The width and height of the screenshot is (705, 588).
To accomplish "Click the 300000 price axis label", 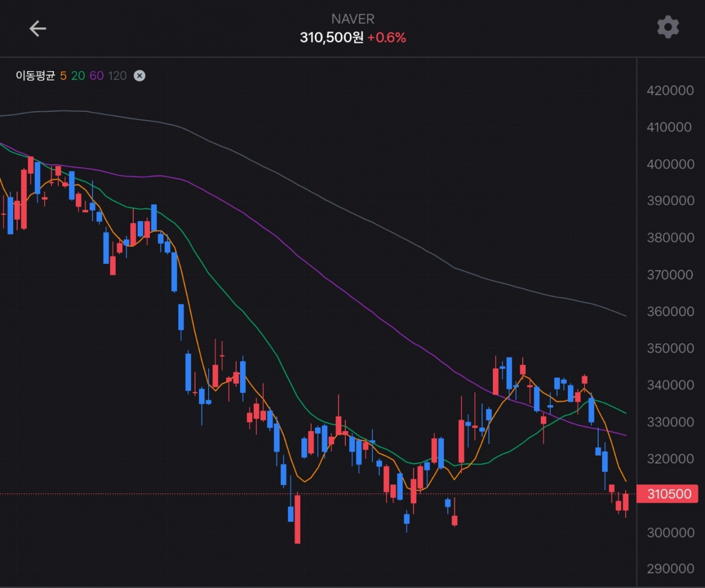I will tap(670, 532).
